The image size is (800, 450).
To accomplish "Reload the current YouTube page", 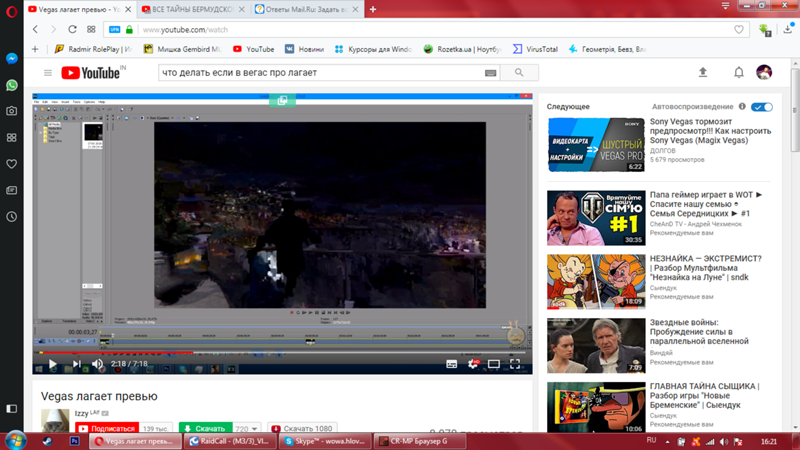I will pos(72,30).
